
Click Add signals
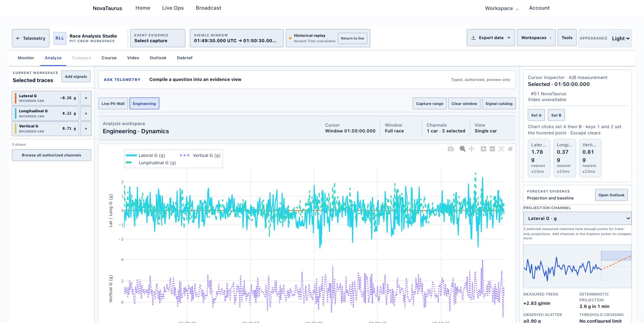(x=76, y=77)
